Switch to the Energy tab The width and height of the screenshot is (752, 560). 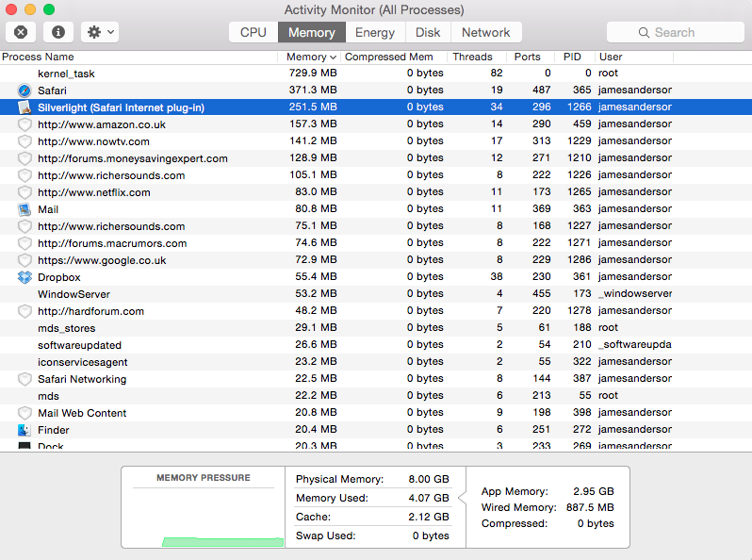(x=375, y=32)
